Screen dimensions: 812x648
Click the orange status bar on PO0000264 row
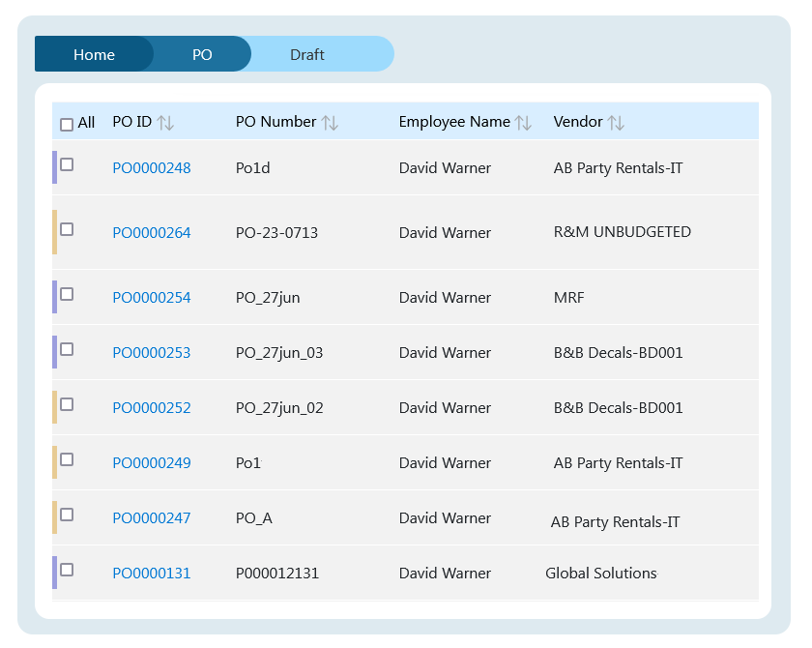[55, 232]
